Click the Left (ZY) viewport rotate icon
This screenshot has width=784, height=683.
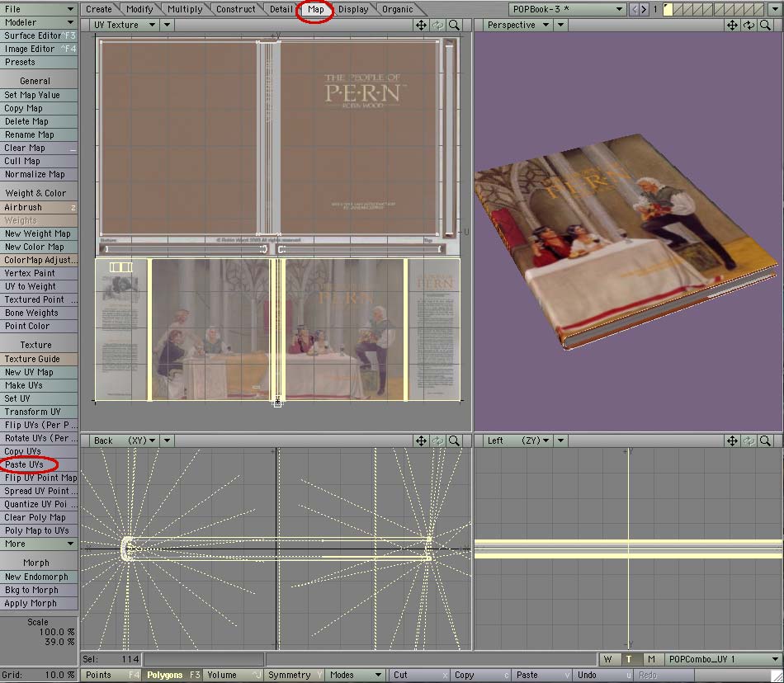(749, 440)
